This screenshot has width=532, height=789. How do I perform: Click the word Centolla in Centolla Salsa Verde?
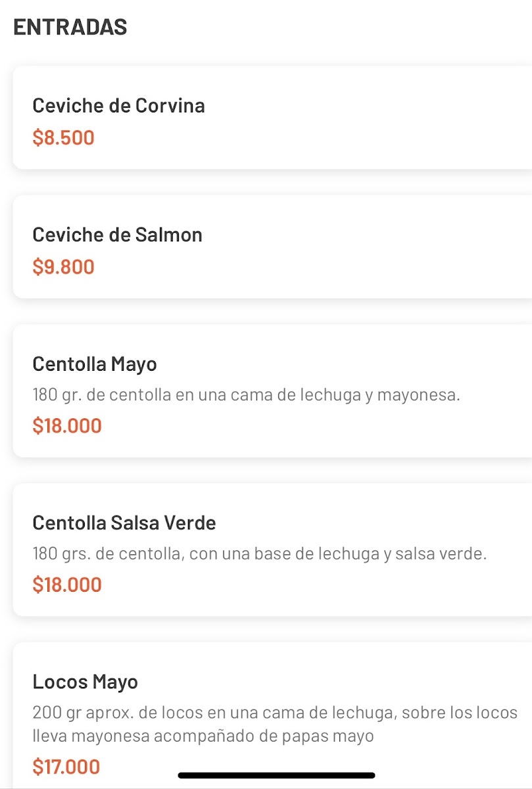click(x=69, y=523)
